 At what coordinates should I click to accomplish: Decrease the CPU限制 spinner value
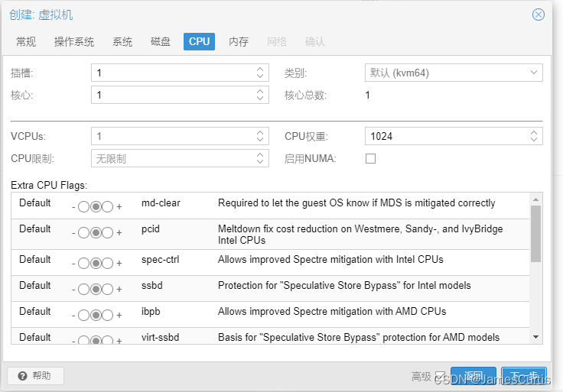[x=260, y=162]
